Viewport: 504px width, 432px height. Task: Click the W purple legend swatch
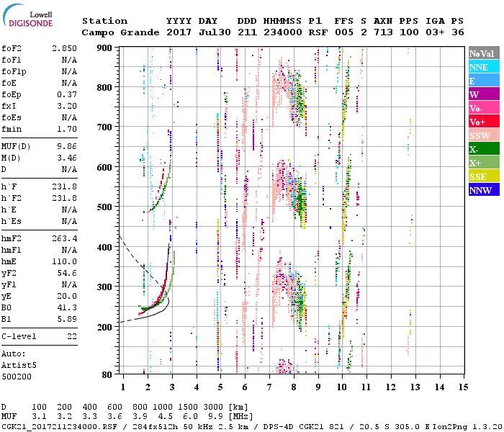[x=480, y=94]
